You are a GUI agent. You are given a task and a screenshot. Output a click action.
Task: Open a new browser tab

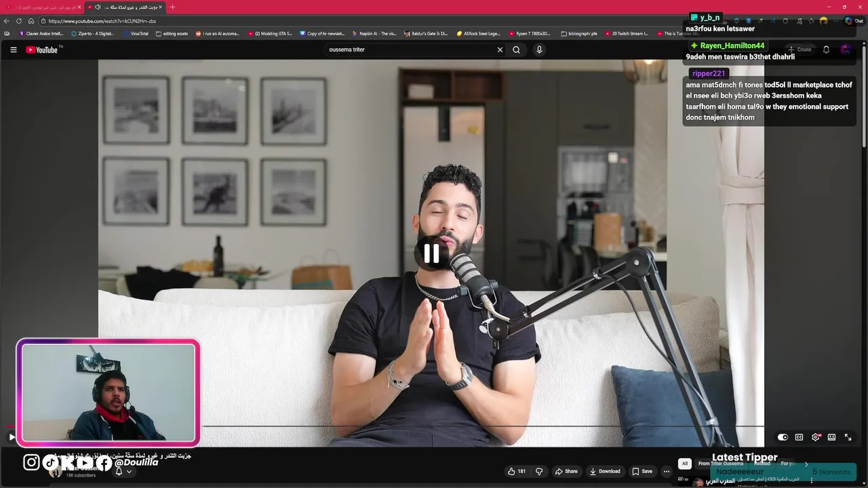point(172,7)
